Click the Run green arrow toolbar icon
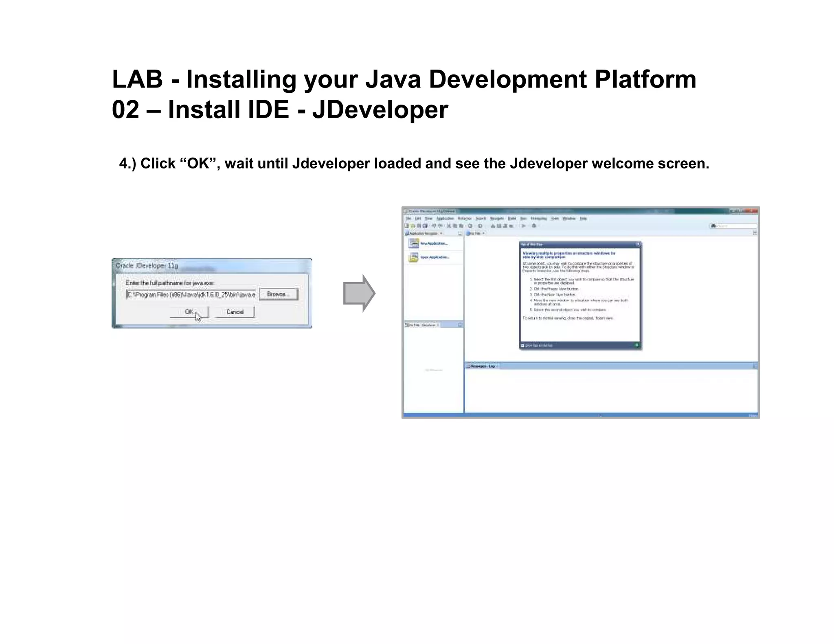834x644 pixels. tap(523, 226)
